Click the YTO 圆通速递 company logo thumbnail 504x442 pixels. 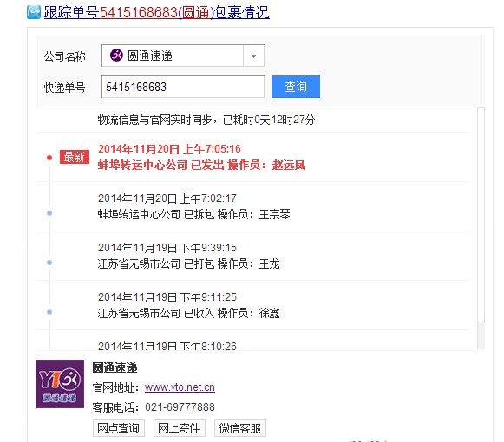pyautogui.click(x=60, y=384)
